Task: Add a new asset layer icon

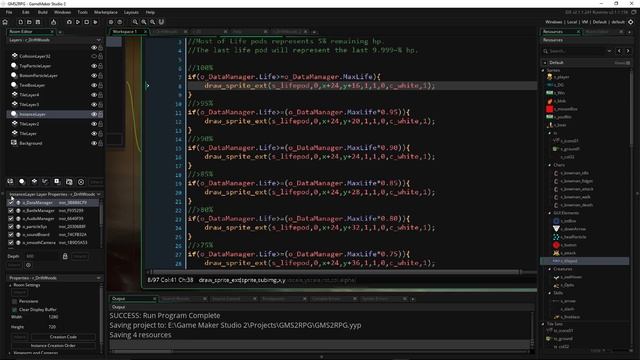Action: [57, 182]
